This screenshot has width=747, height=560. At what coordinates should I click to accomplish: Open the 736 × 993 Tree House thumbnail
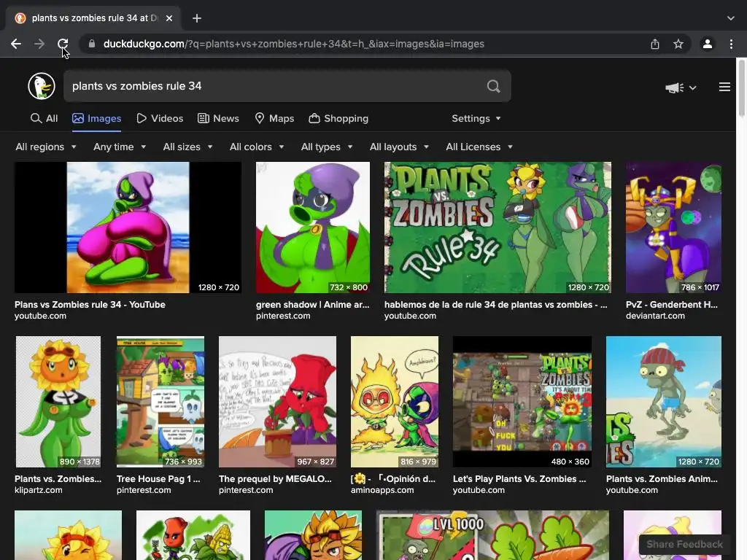160,402
